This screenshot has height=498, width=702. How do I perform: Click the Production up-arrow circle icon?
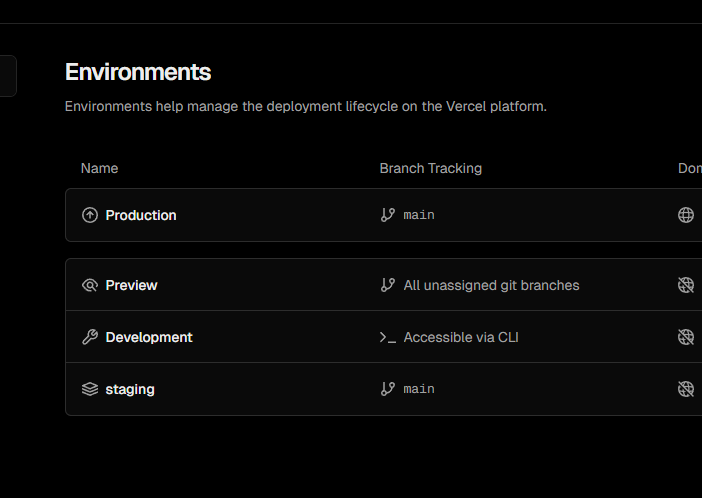90,215
